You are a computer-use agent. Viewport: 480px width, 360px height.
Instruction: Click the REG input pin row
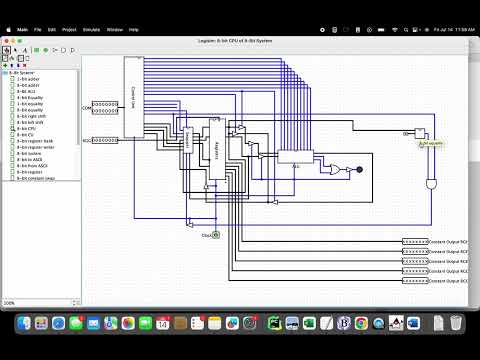point(105,141)
